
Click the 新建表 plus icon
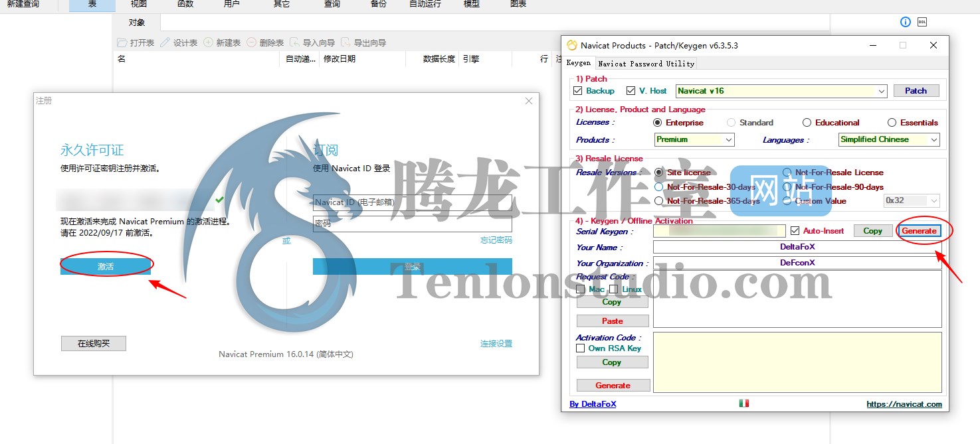208,42
